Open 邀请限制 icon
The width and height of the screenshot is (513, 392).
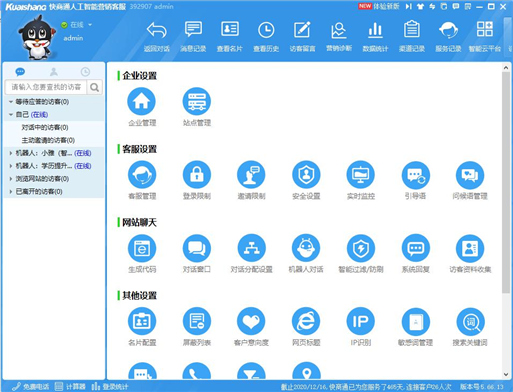(x=251, y=175)
